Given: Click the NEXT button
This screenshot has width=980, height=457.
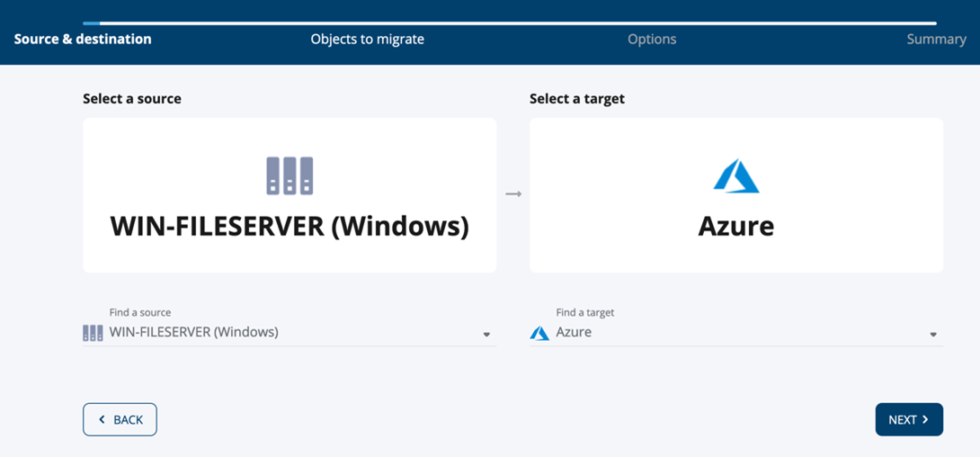Looking at the screenshot, I should (909, 419).
